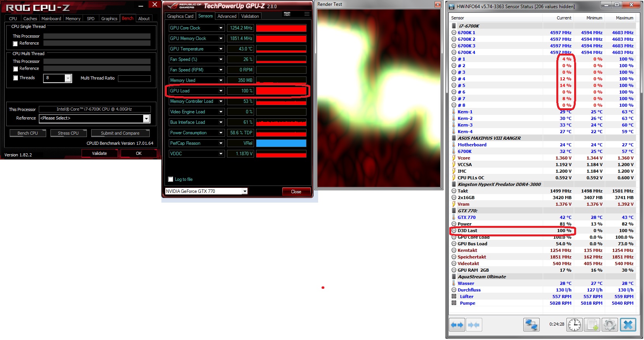Open the GPU-Z hamburger menu icon
The height and width of the screenshot is (340, 644).
click(307, 14)
